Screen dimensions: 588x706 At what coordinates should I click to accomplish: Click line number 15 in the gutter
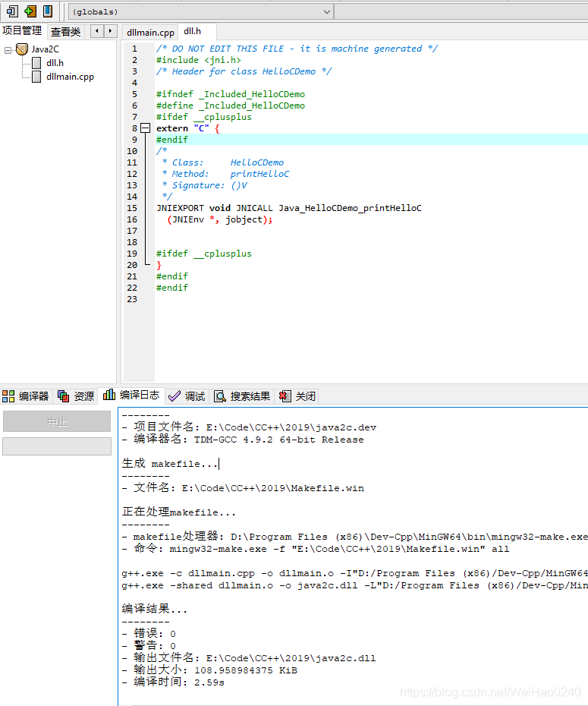coord(132,208)
